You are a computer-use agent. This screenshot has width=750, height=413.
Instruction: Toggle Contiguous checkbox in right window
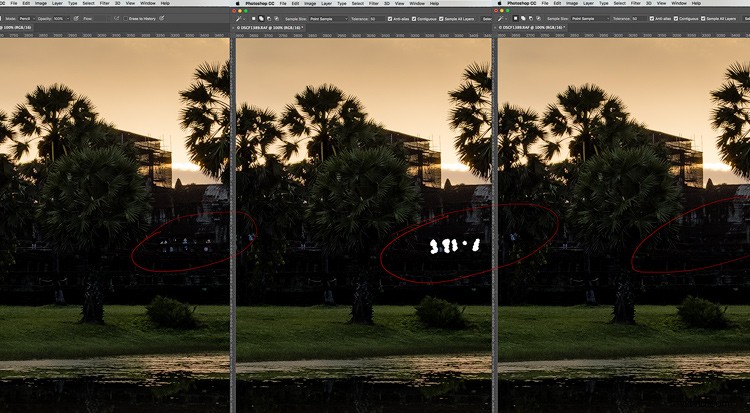676,19
